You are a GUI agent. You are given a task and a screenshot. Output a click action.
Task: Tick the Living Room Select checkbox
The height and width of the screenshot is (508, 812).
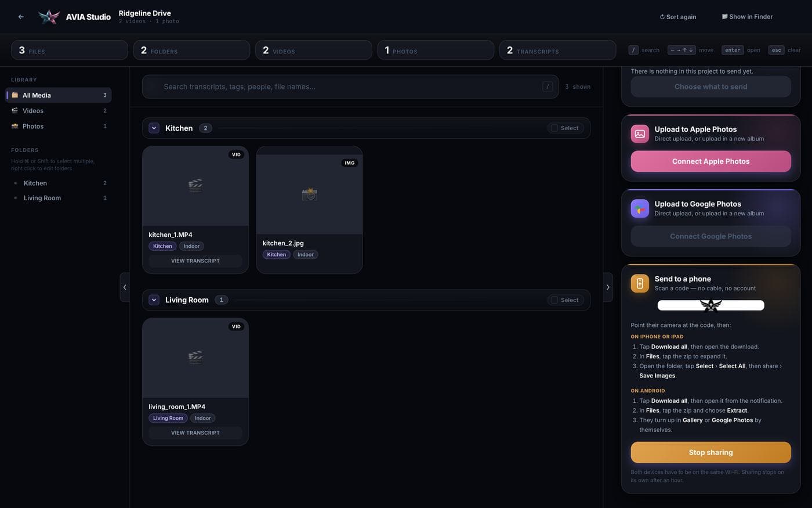point(554,300)
